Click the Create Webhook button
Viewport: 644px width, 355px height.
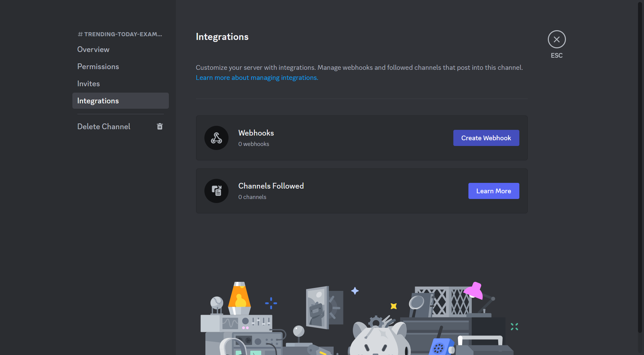click(486, 138)
